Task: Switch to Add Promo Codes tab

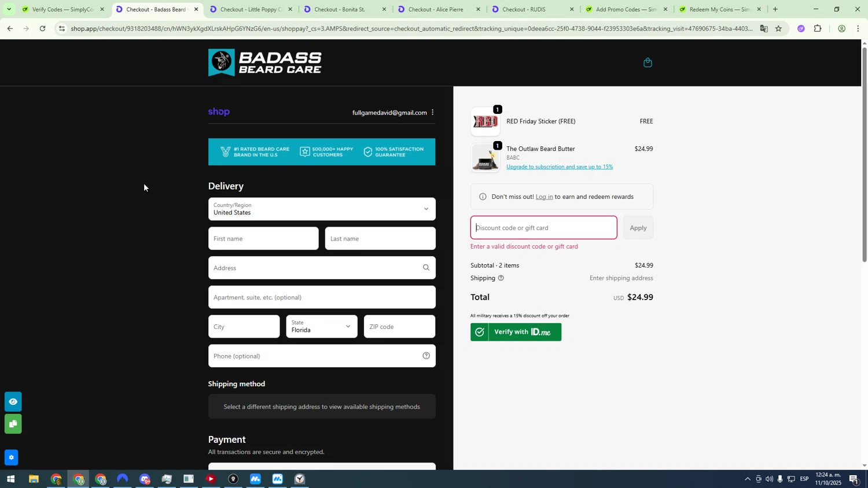Action: point(627,9)
